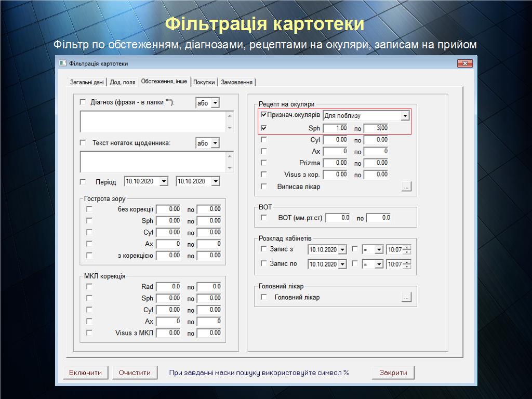Open browse button for Головний лікар
Image resolution: width=532 pixels, height=399 pixels.
pyautogui.click(x=406, y=297)
